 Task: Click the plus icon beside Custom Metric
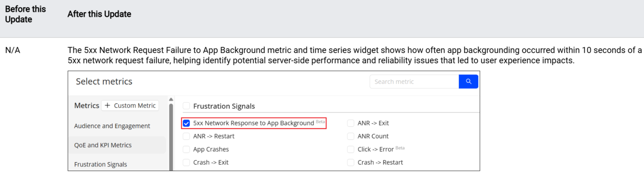pyautogui.click(x=108, y=106)
